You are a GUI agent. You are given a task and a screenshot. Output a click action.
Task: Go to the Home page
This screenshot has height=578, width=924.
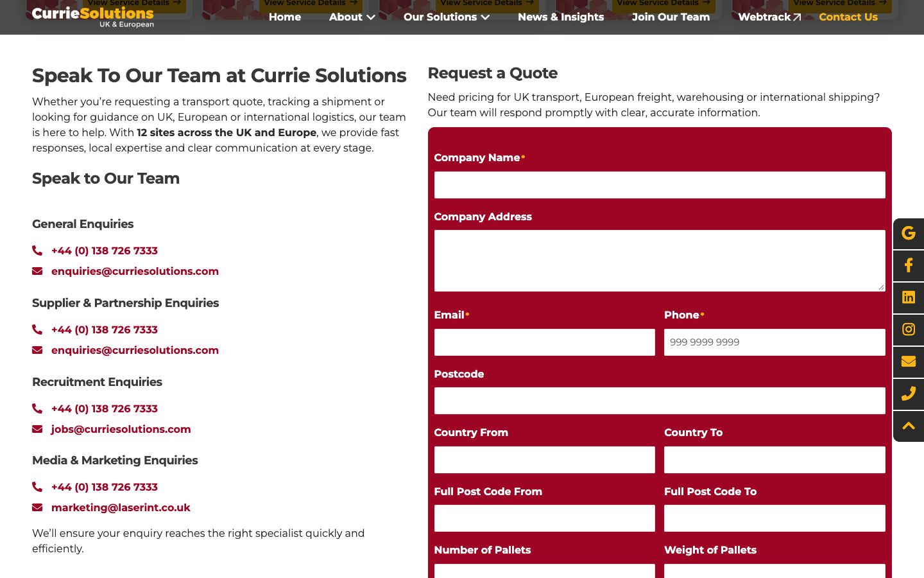[285, 17]
